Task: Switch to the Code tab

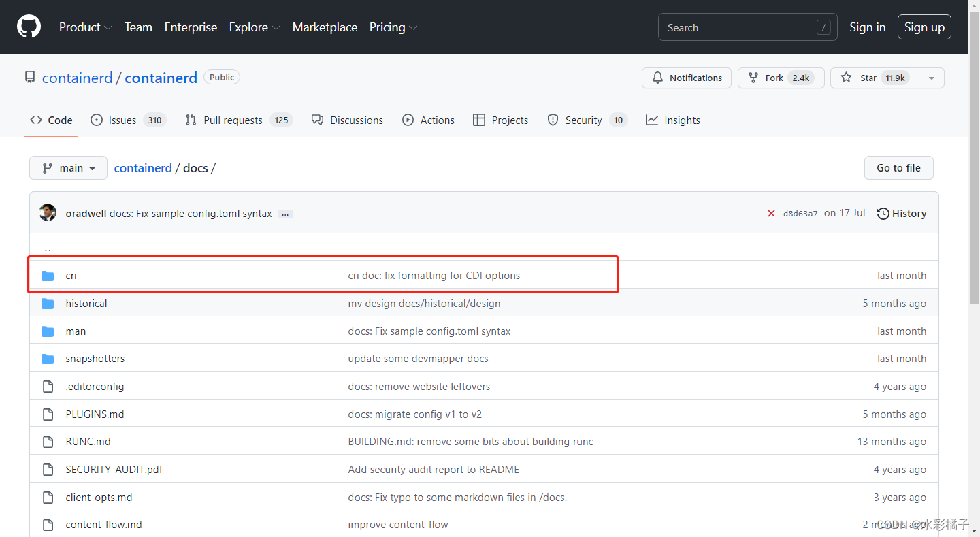Action: [x=51, y=120]
